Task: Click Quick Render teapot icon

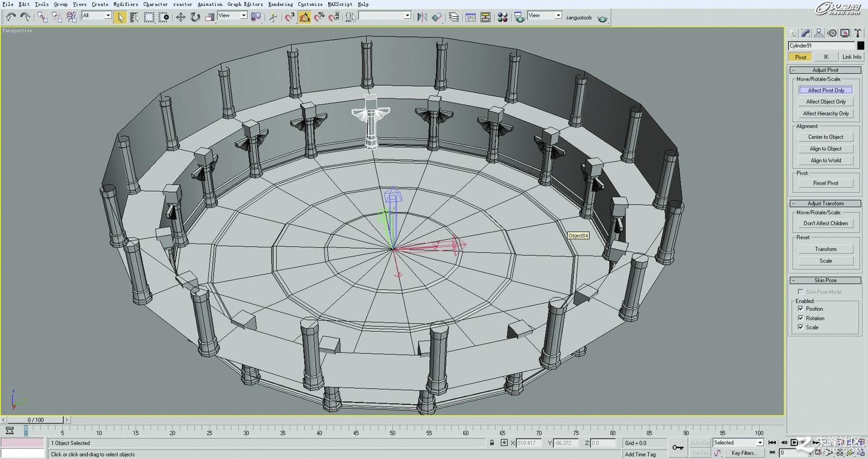Action: pyautogui.click(x=602, y=18)
